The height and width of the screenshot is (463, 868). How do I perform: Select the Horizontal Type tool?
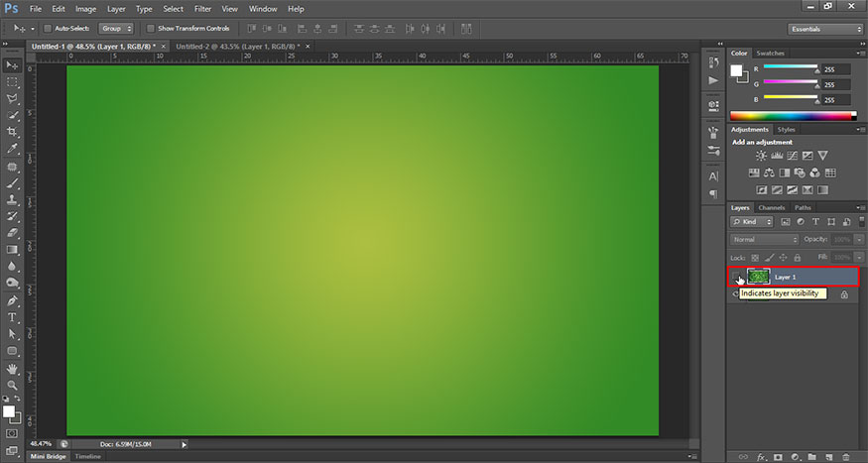click(12, 317)
